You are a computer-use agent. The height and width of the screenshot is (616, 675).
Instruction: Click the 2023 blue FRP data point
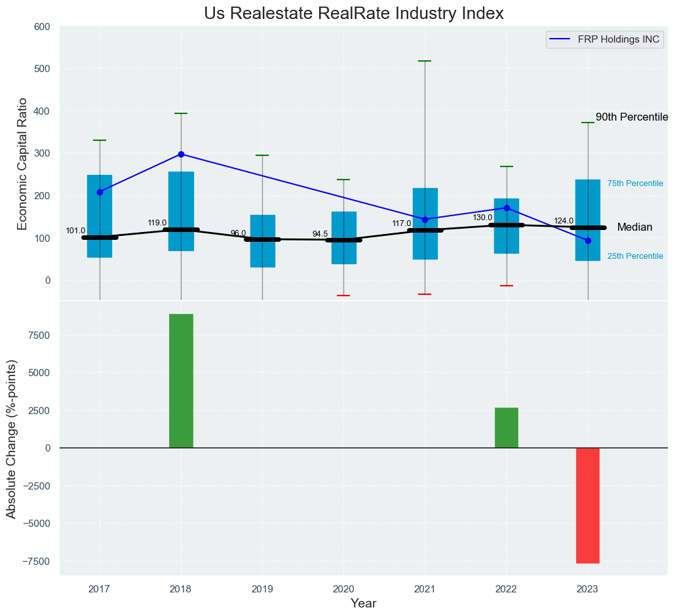pos(588,241)
